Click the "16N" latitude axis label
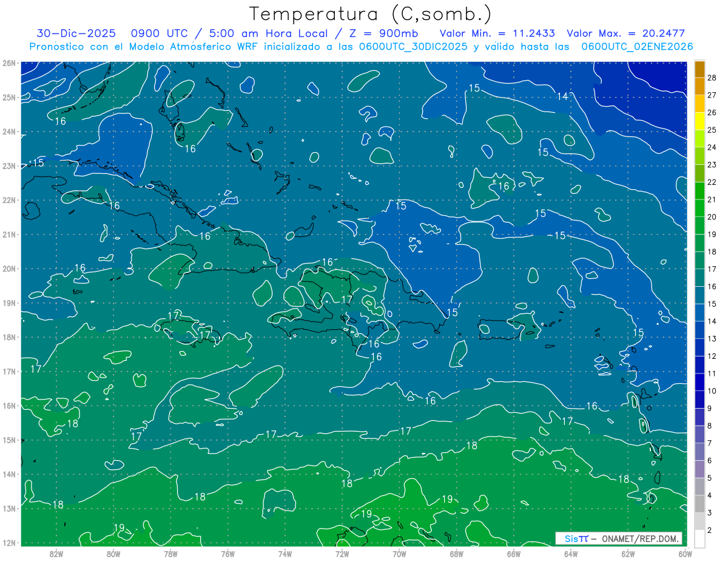The image size is (728, 562). click(x=9, y=406)
